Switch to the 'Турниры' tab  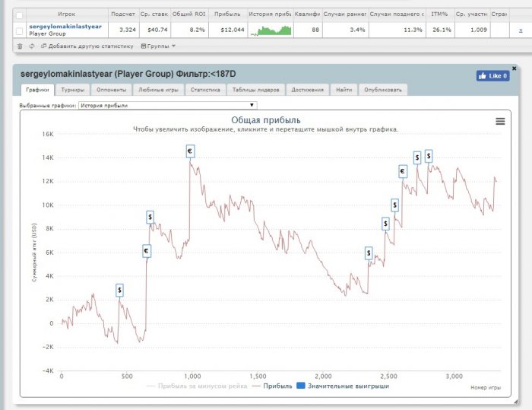point(73,90)
